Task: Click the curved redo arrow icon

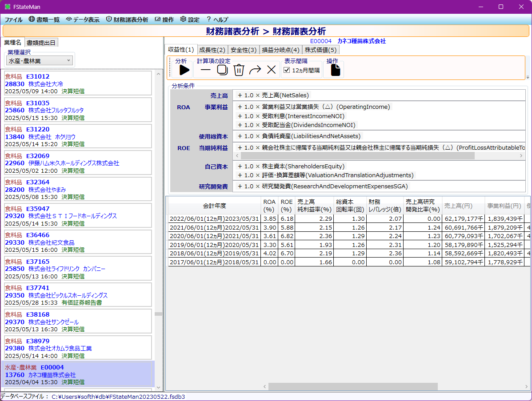Action: [255, 70]
